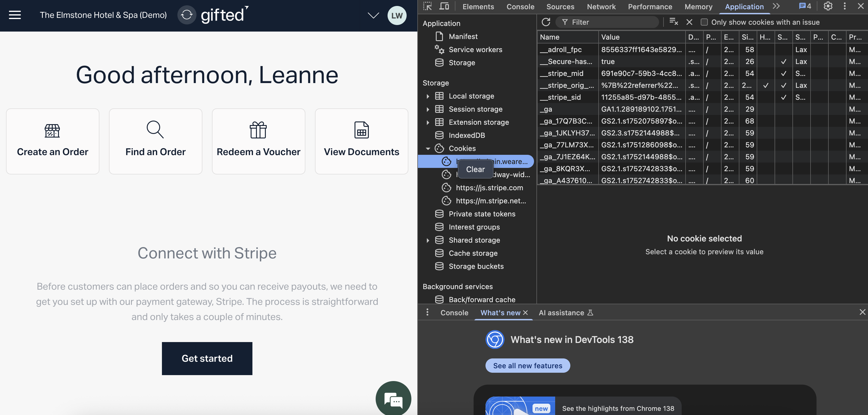Open drawer kebab menu beside Console
This screenshot has width=868, height=415.
click(427, 312)
